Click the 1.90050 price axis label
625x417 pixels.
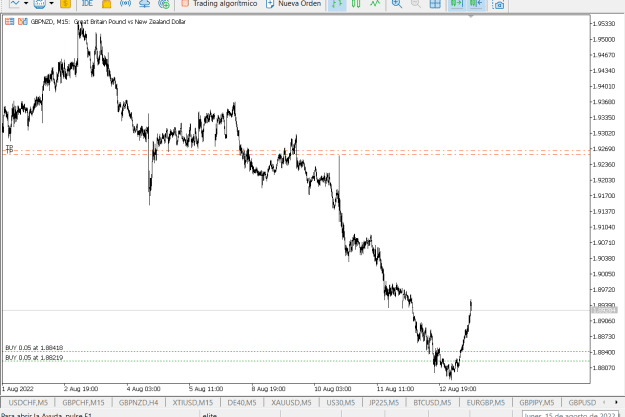pos(605,274)
